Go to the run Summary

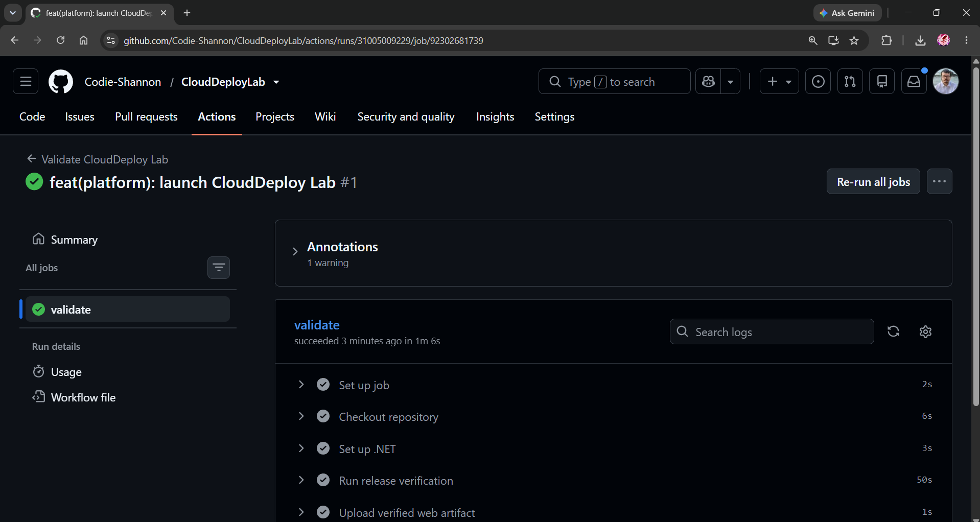(74, 240)
